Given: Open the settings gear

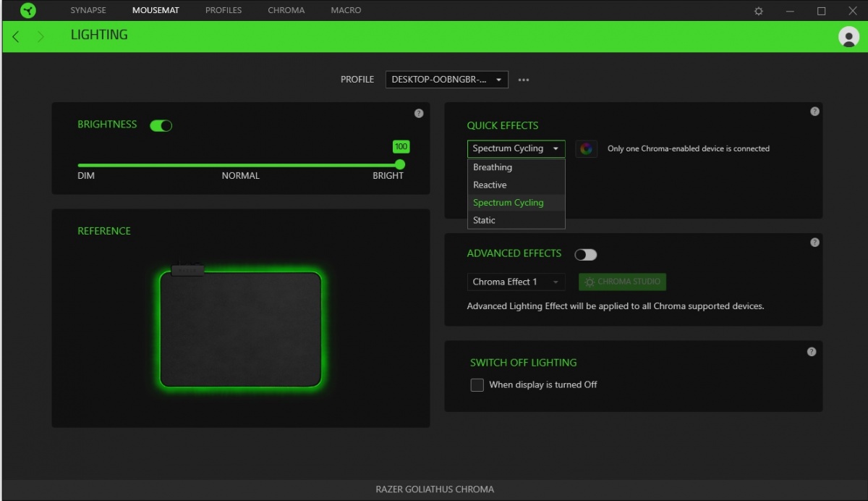Looking at the screenshot, I should pos(759,11).
